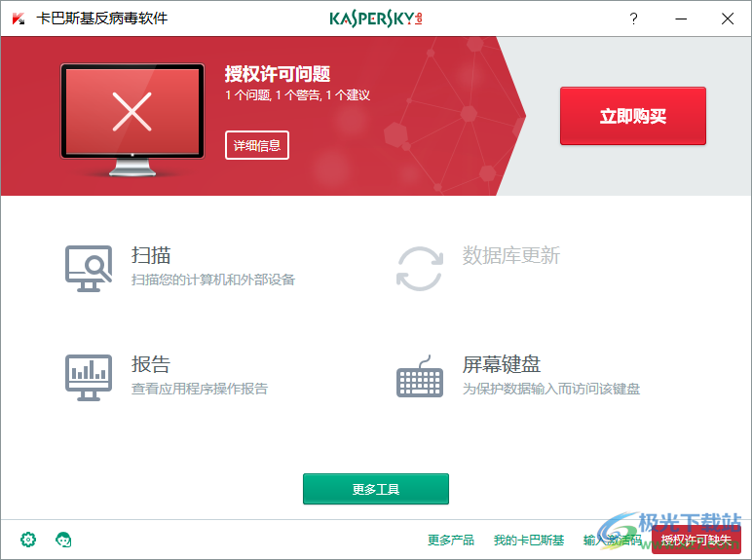Select the 扫描 heading
The width and height of the screenshot is (752, 560).
point(151,255)
